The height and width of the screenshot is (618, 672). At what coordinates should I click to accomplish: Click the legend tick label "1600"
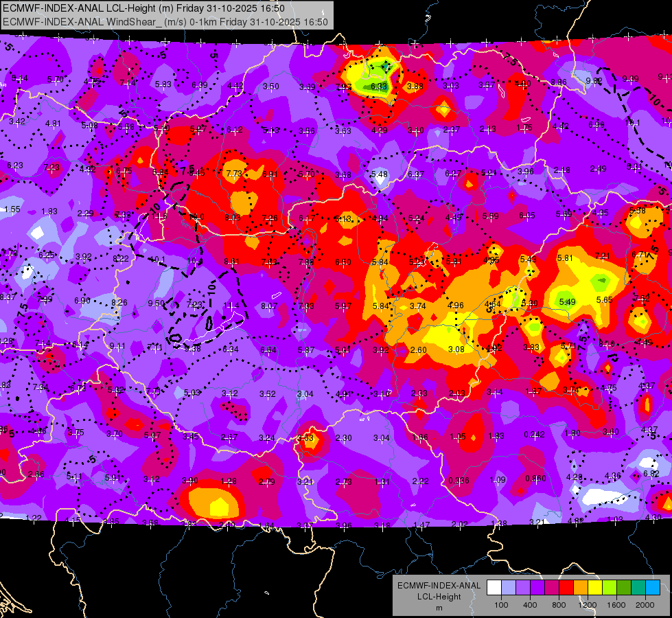[616, 605]
